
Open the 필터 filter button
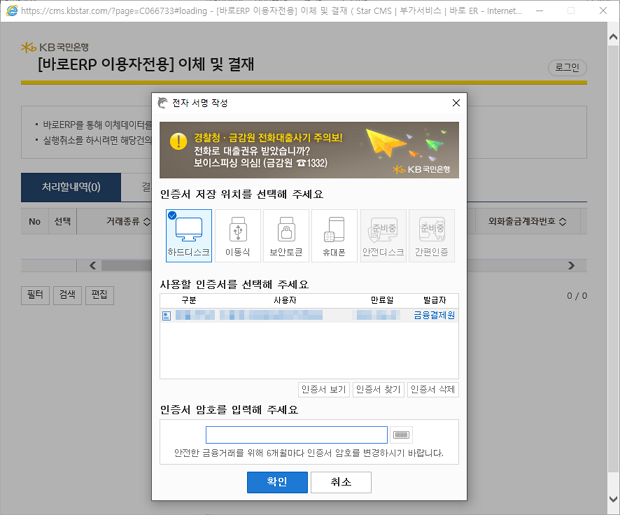pyautogui.click(x=35, y=295)
